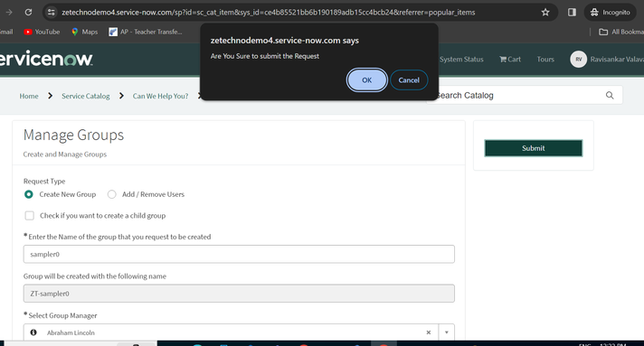The width and height of the screenshot is (644, 346).
Task: Open System Status in the portal header
Action: pyautogui.click(x=461, y=59)
